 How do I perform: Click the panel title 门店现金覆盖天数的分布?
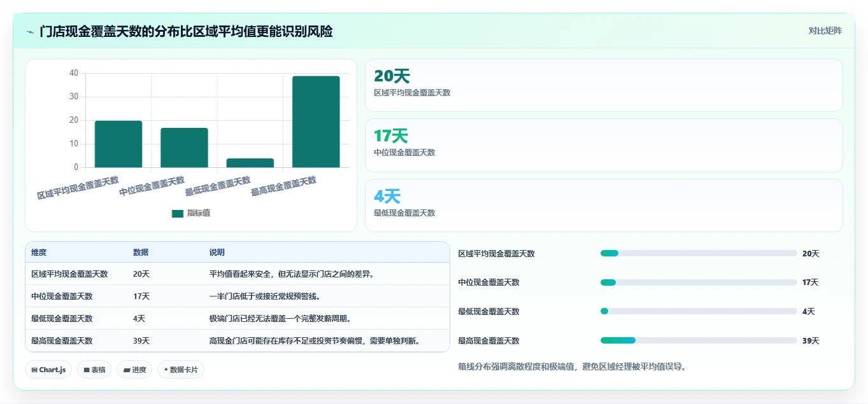186,32
